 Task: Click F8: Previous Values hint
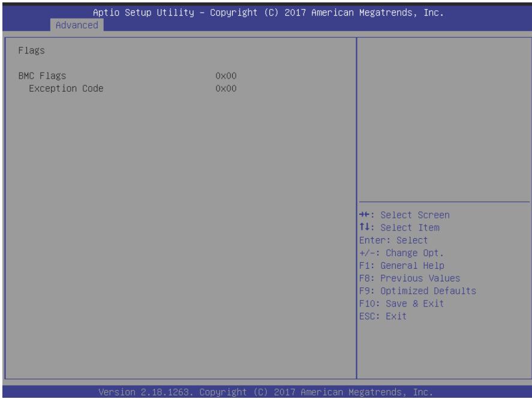(x=410, y=278)
